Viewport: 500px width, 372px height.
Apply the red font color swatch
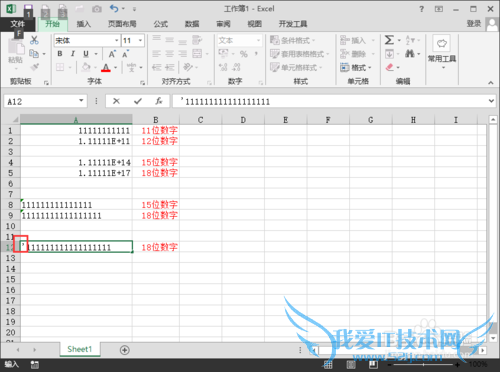point(106,68)
